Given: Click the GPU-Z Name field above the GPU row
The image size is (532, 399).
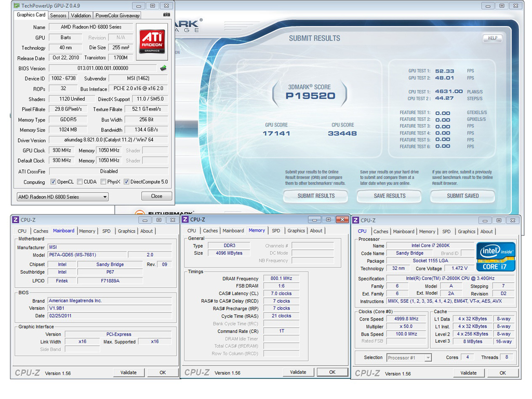Looking at the screenshot, I should 91,27.
